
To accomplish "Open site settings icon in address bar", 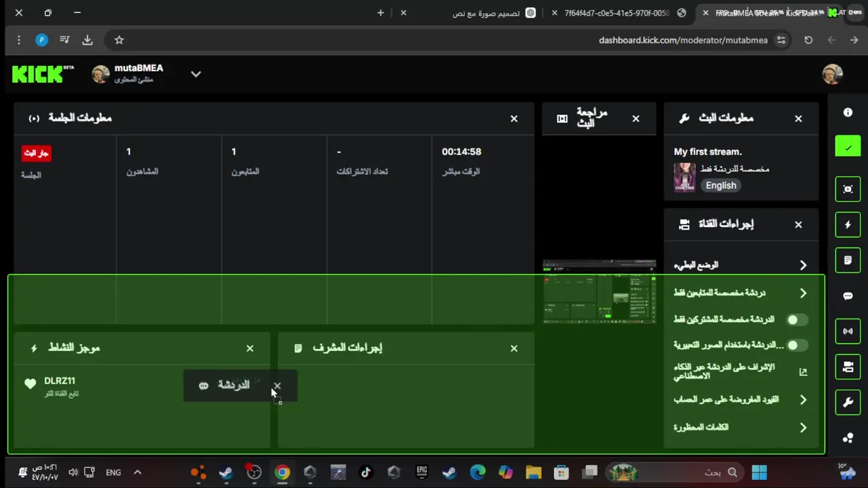I will click(x=781, y=40).
